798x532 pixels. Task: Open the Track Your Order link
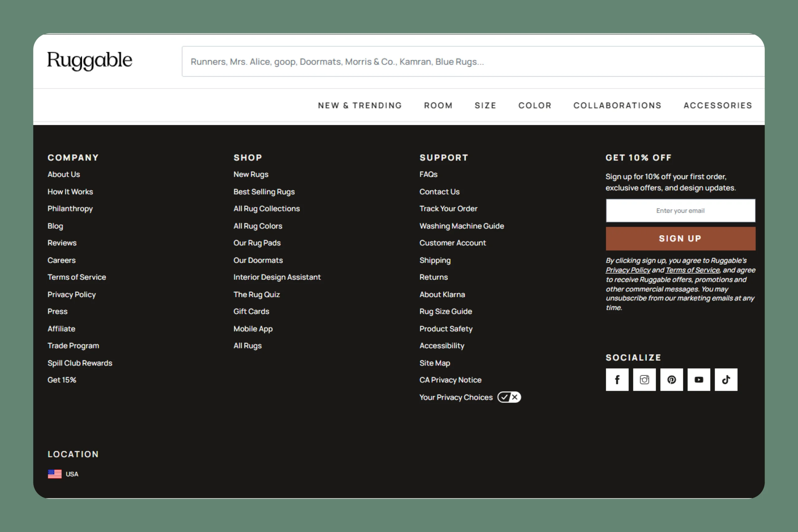click(448, 209)
